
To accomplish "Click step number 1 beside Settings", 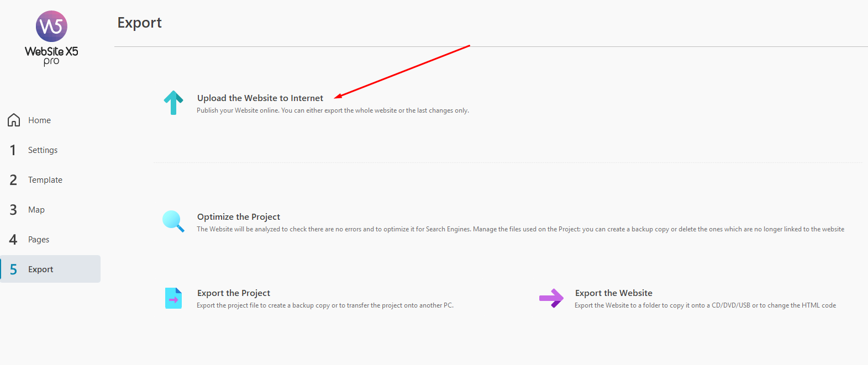I will pos(13,150).
